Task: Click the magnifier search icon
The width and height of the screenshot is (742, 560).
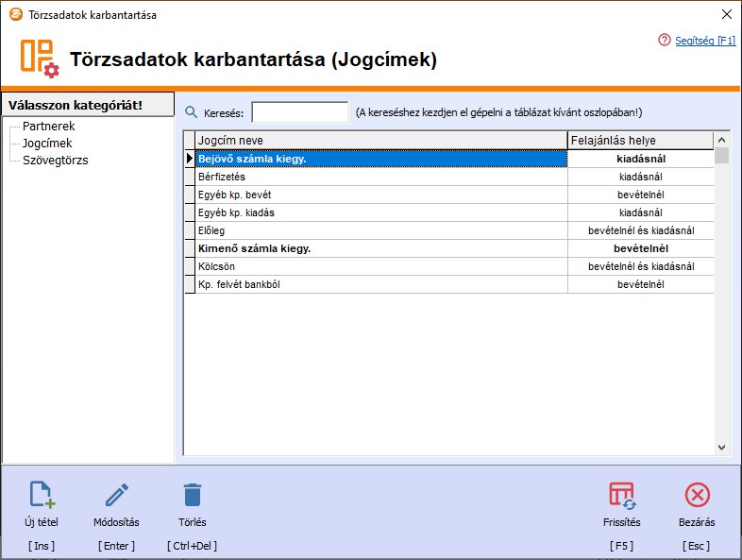Action: point(192,112)
